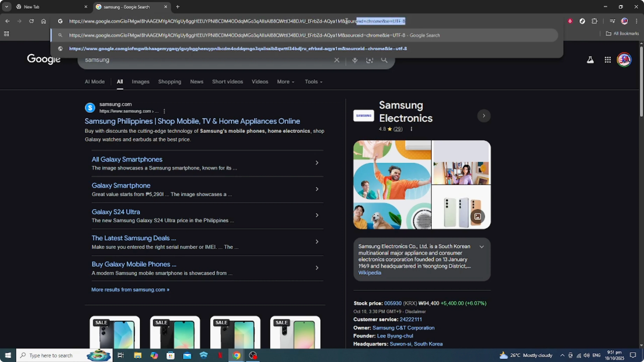
Task: Open the Tools dropdown
Action: click(x=313, y=82)
